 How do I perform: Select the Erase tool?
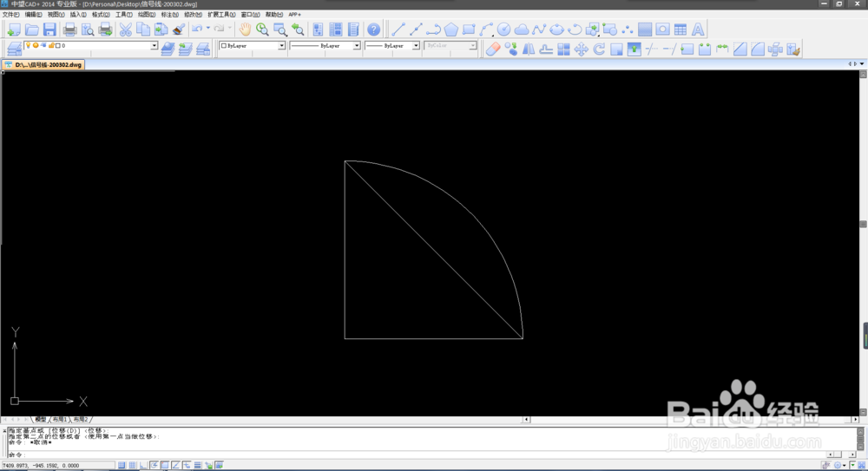coord(493,49)
